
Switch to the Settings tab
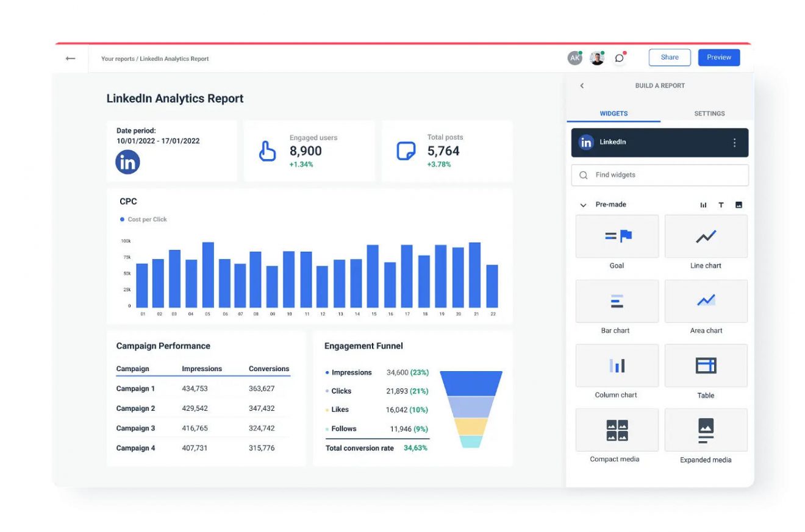coord(709,113)
